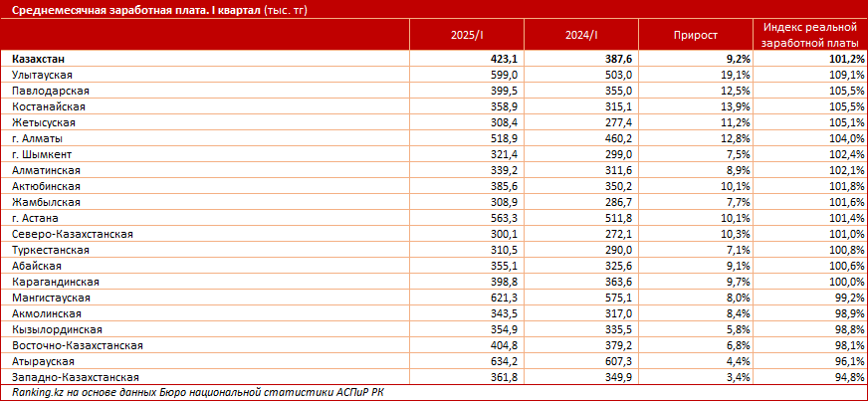Click the 'Жамбылская' row label
This screenshot has width=868, height=401.
coord(46,202)
